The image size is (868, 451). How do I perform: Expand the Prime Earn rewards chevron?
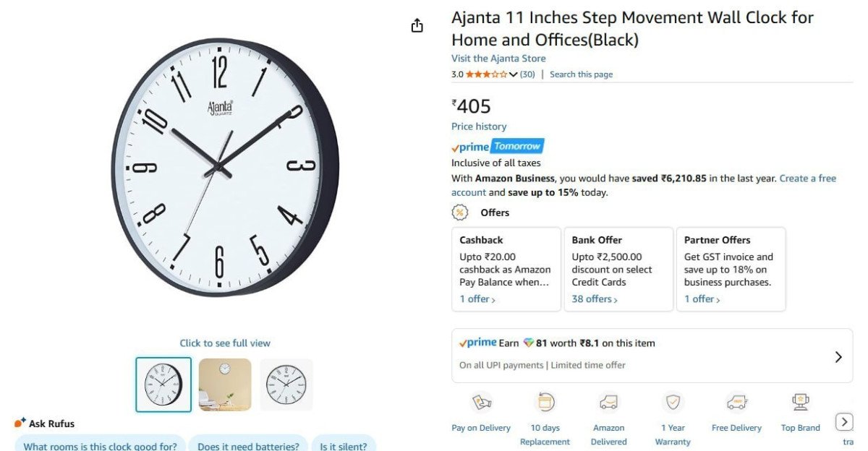[x=838, y=356]
